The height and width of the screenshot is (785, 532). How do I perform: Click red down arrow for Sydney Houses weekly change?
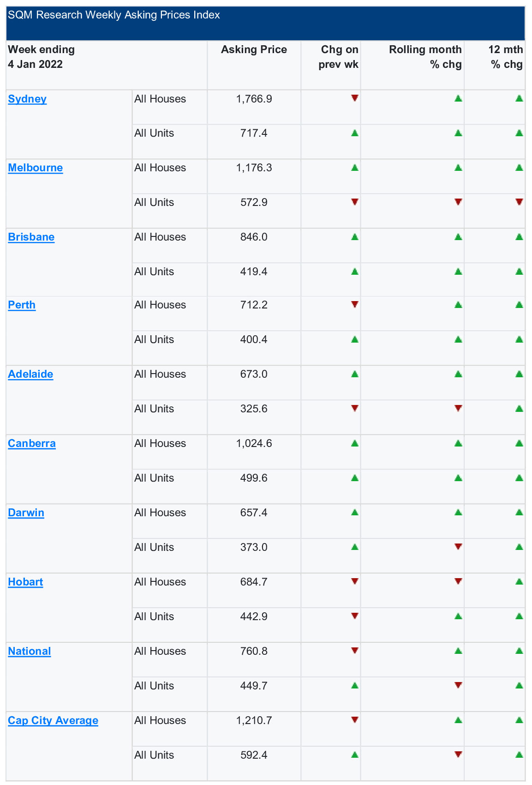coord(354,98)
